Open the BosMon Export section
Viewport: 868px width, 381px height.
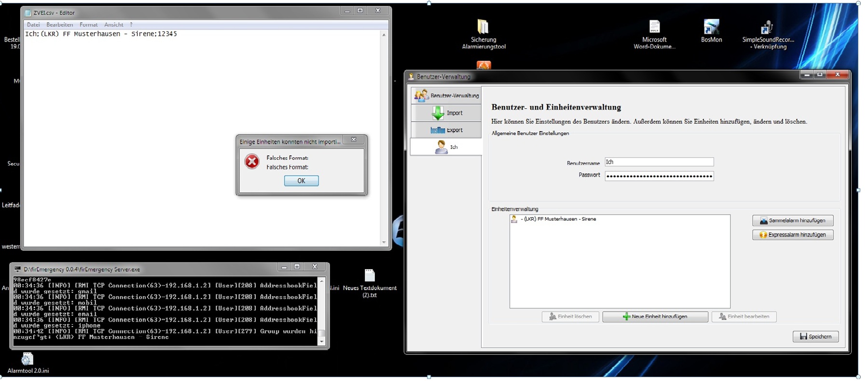click(446, 130)
